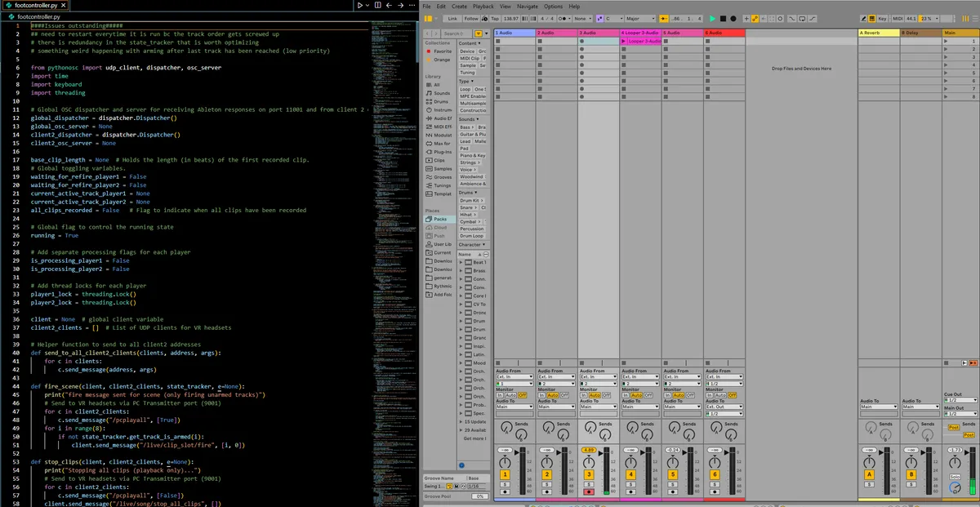Click the Drum Loop filter tag

[x=471, y=236]
